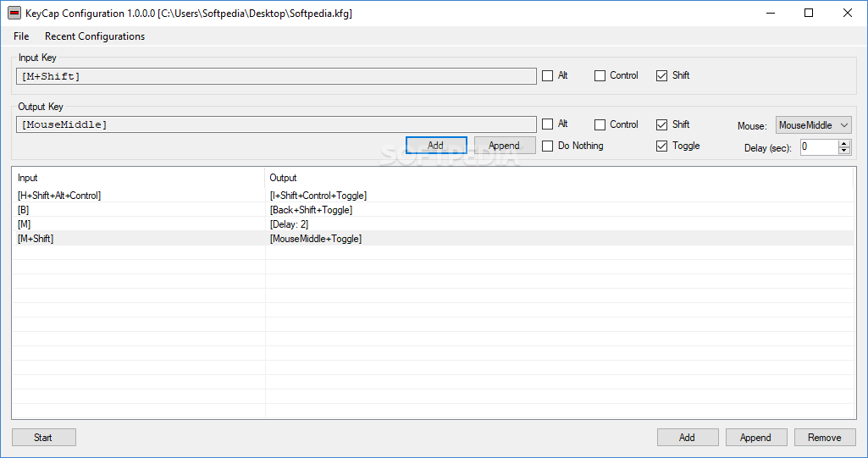Click the Output column header
The image size is (868, 458).
559,178
